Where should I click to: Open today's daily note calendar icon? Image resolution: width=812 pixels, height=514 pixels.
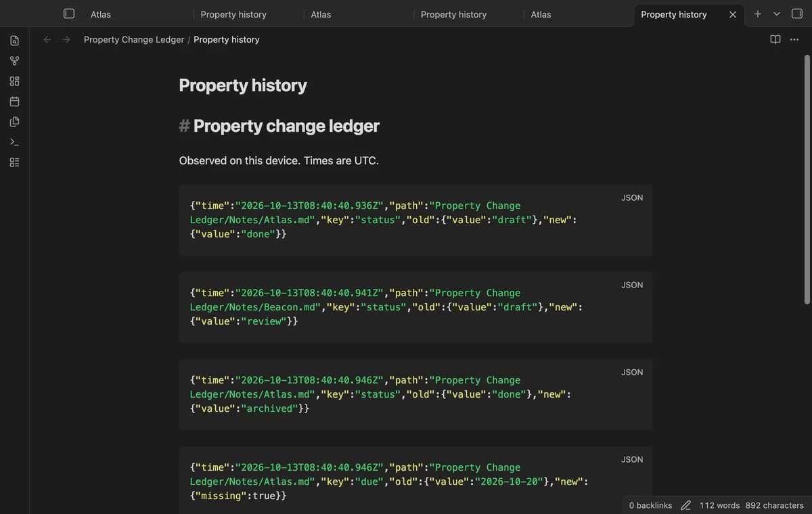pos(14,101)
